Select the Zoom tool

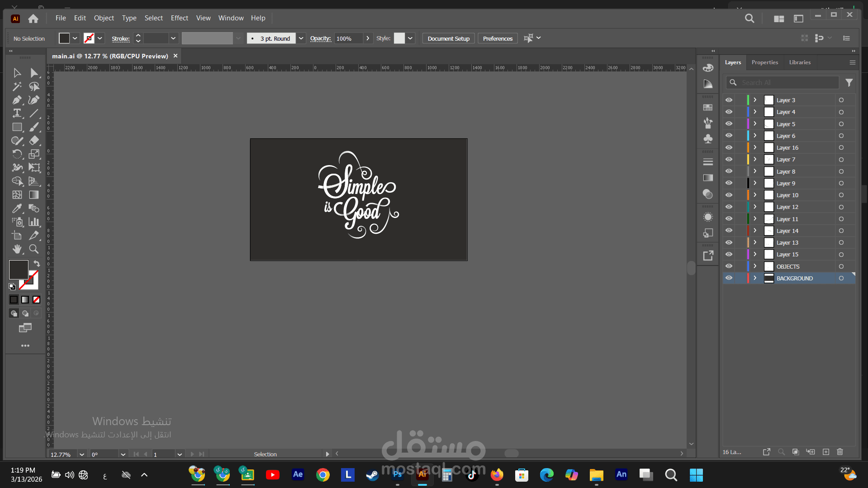[x=34, y=249]
